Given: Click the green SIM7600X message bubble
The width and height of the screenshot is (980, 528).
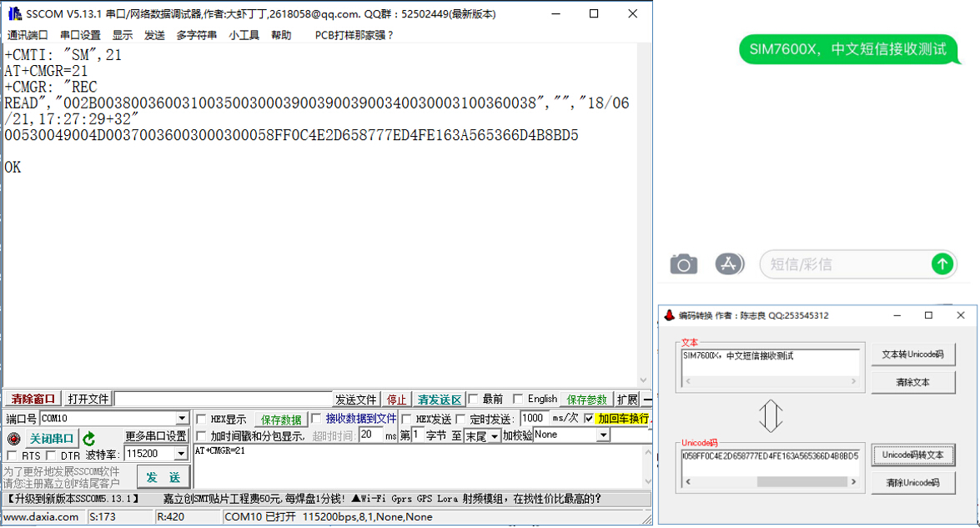Looking at the screenshot, I should pos(848,49).
